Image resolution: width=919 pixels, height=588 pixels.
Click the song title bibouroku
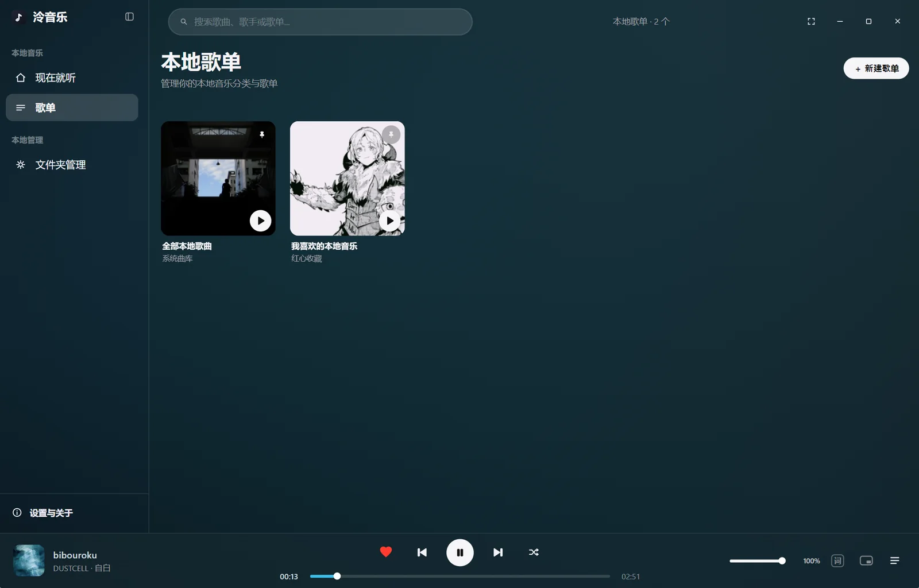point(75,555)
